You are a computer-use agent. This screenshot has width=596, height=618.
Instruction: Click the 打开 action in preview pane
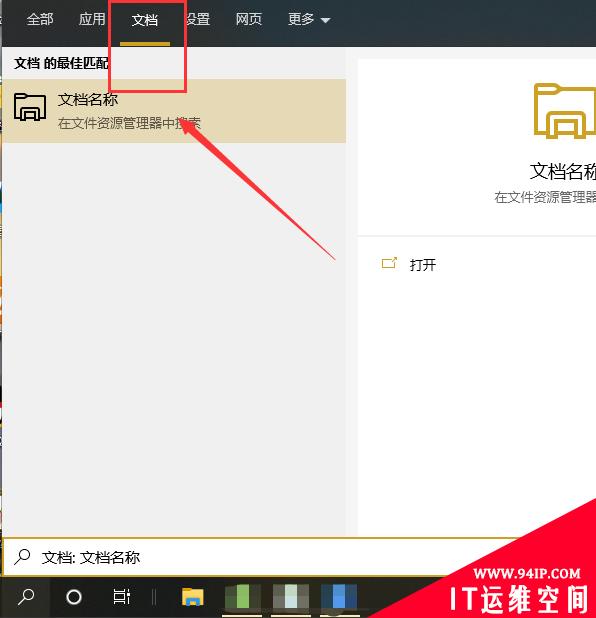(x=423, y=265)
